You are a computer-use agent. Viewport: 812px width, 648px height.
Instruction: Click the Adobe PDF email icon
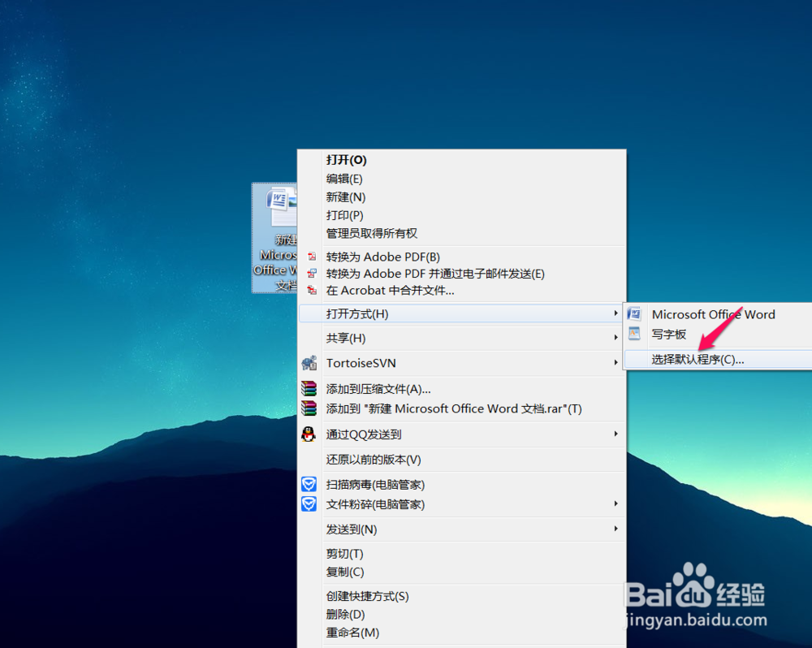(x=312, y=273)
